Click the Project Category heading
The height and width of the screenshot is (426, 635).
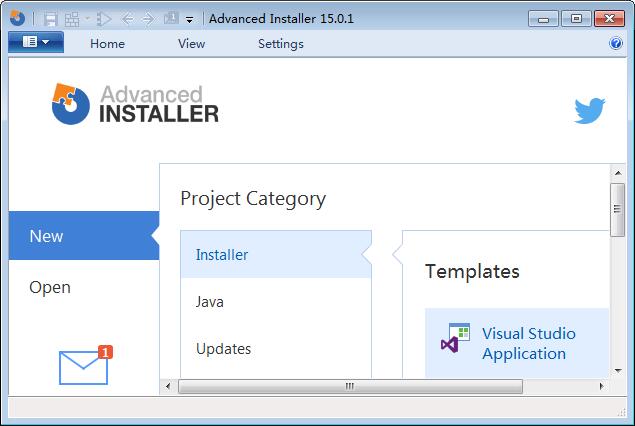point(253,199)
